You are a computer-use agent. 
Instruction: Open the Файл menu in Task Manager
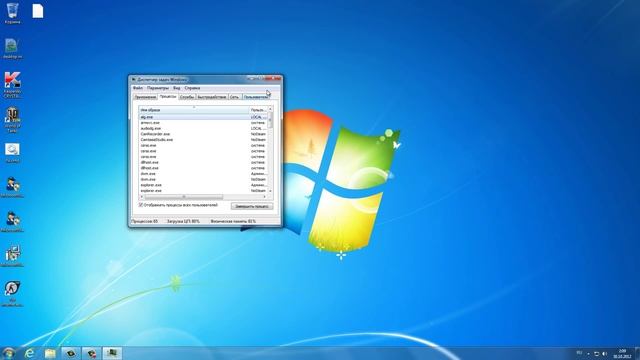pyautogui.click(x=138, y=88)
